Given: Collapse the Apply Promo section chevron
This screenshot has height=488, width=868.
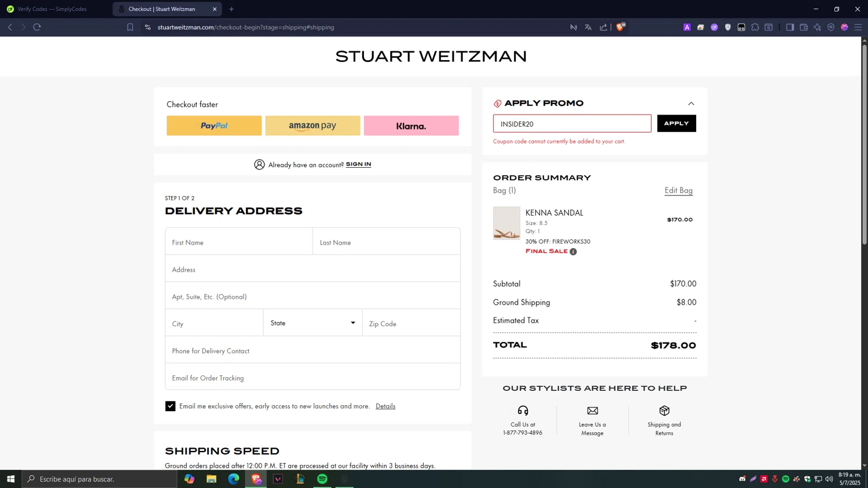Looking at the screenshot, I should pyautogui.click(x=691, y=103).
